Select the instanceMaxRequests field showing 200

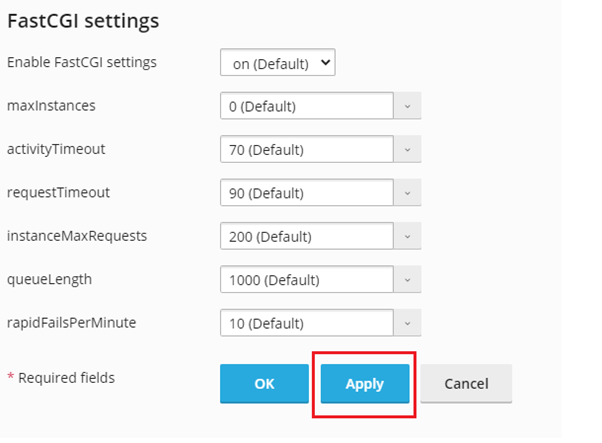[x=306, y=237]
